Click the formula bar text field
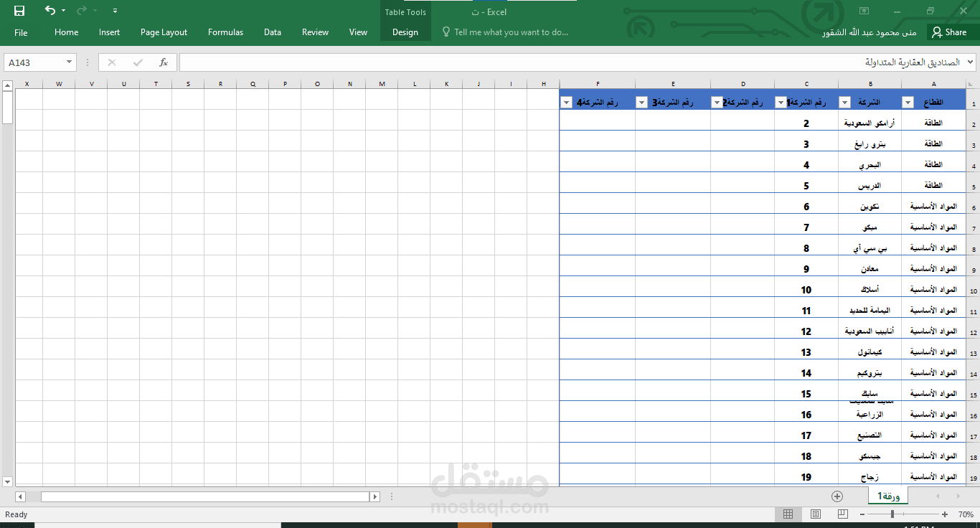This screenshot has width=980, height=528. (x=572, y=62)
